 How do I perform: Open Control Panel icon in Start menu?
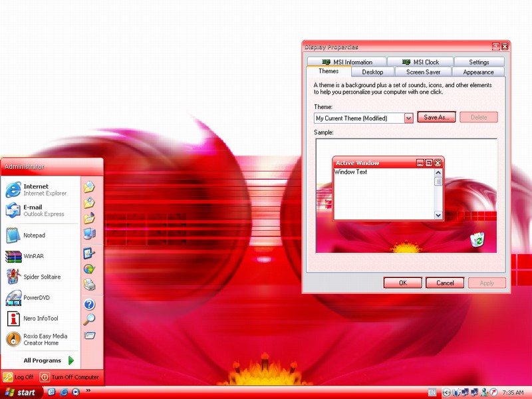(x=89, y=253)
